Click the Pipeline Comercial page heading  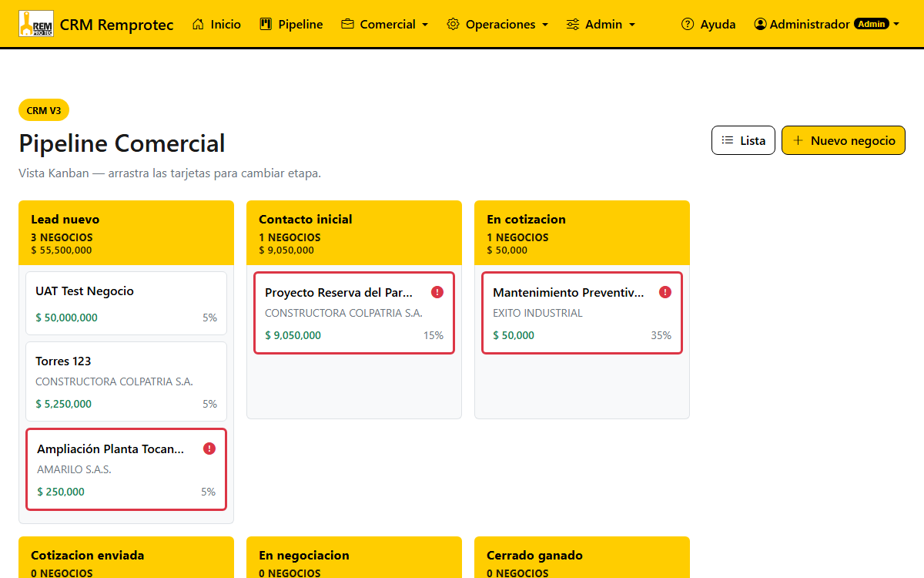(122, 143)
